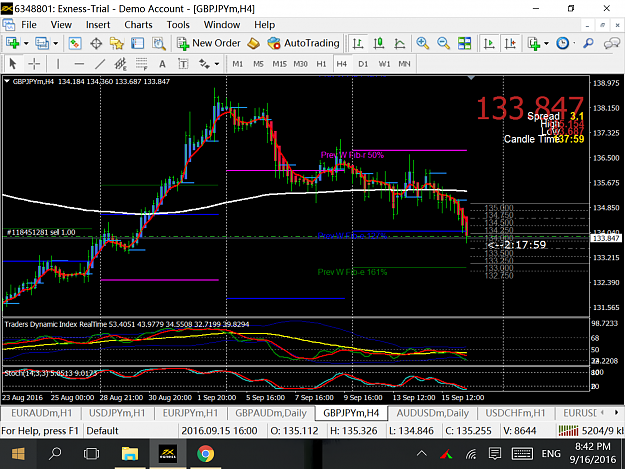Toggle AutoTrading on or off
The height and width of the screenshot is (469, 625).
point(303,43)
